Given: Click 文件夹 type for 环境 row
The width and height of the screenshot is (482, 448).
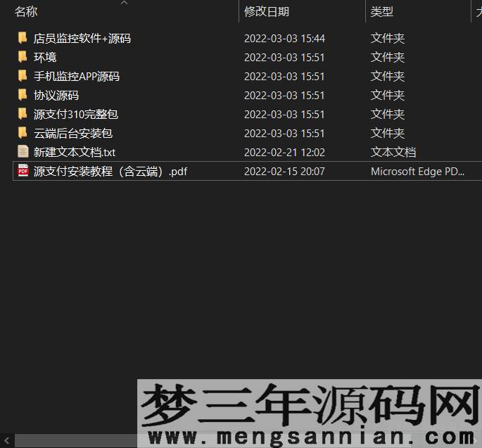Looking at the screenshot, I should pos(388,58).
